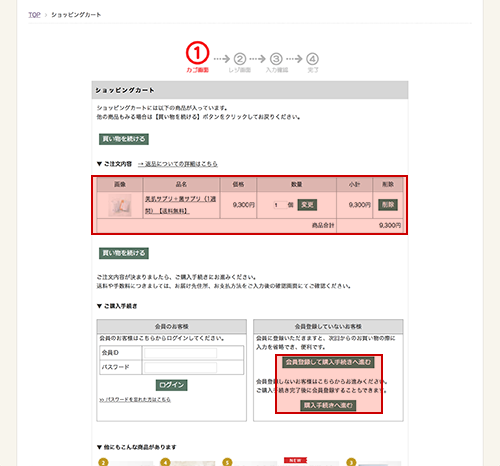Screen dimensions: 500x466
Task: Click the 買い物を続ける button above ご注文内容
Action: point(124,139)
